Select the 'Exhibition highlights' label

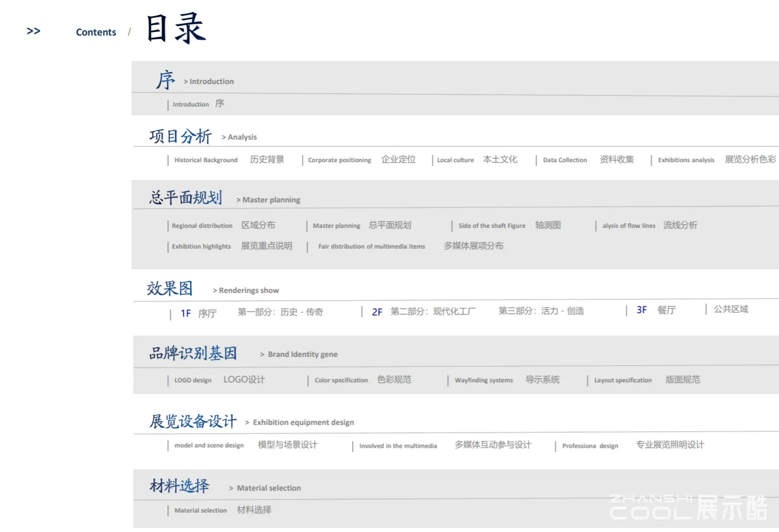(201, 247)
